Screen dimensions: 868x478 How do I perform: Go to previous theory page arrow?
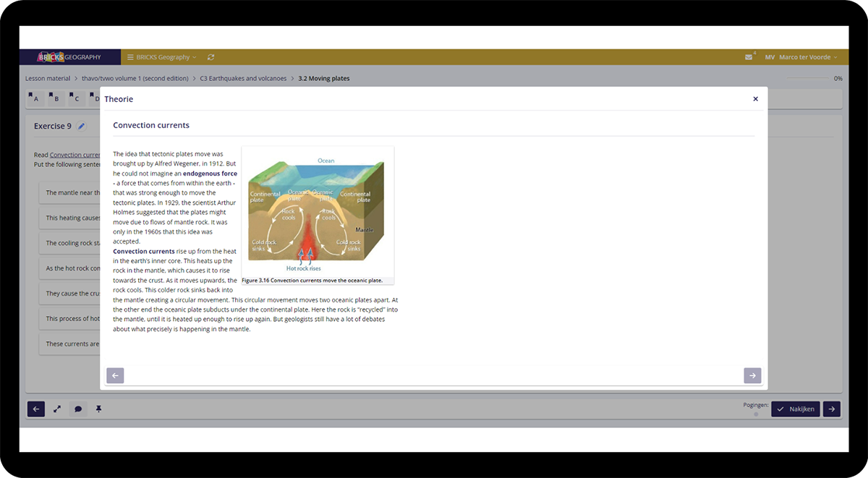[115, 375]
